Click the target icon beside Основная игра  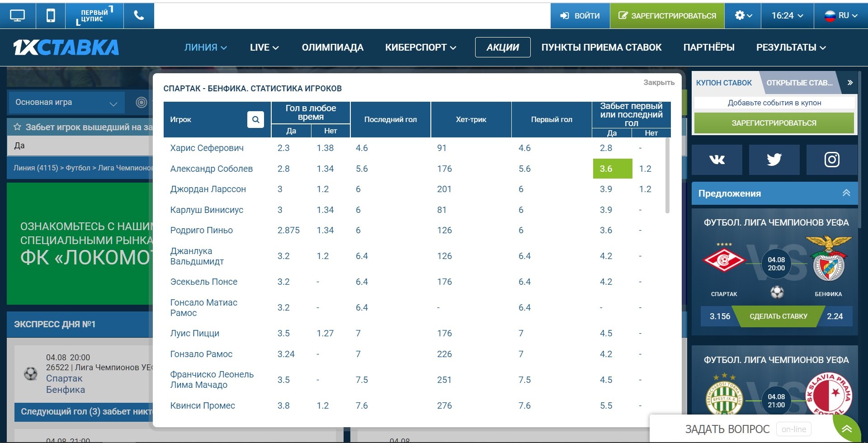pos(142,103)
